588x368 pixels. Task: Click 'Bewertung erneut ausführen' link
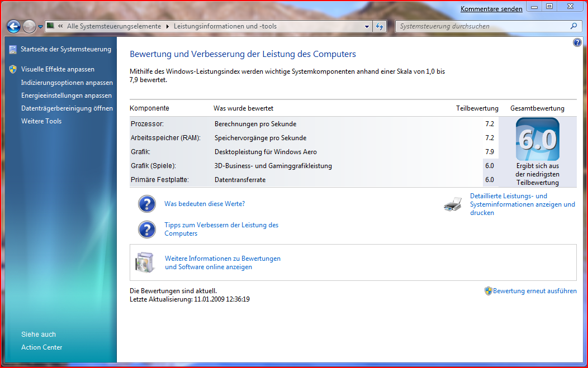(x=535, y=291)
